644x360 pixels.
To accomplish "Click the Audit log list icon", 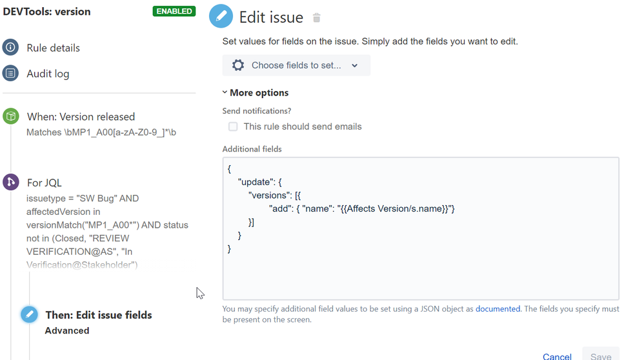I will [x=10, y=74].
